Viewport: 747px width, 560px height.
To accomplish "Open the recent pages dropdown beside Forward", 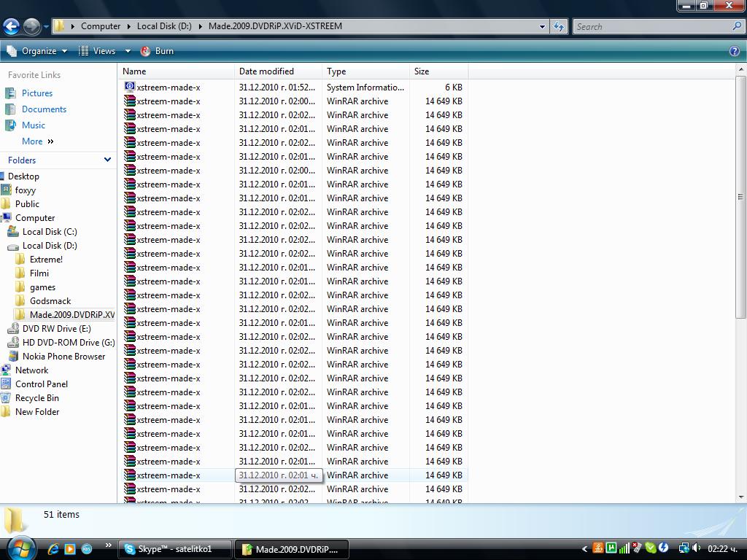I will tap(46, 27).
